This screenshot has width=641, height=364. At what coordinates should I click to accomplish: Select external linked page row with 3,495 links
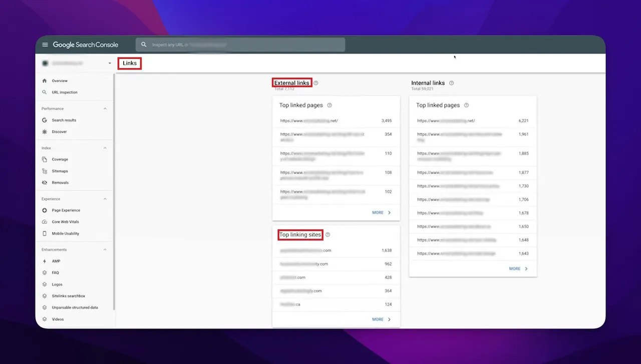tap(336, 121)
